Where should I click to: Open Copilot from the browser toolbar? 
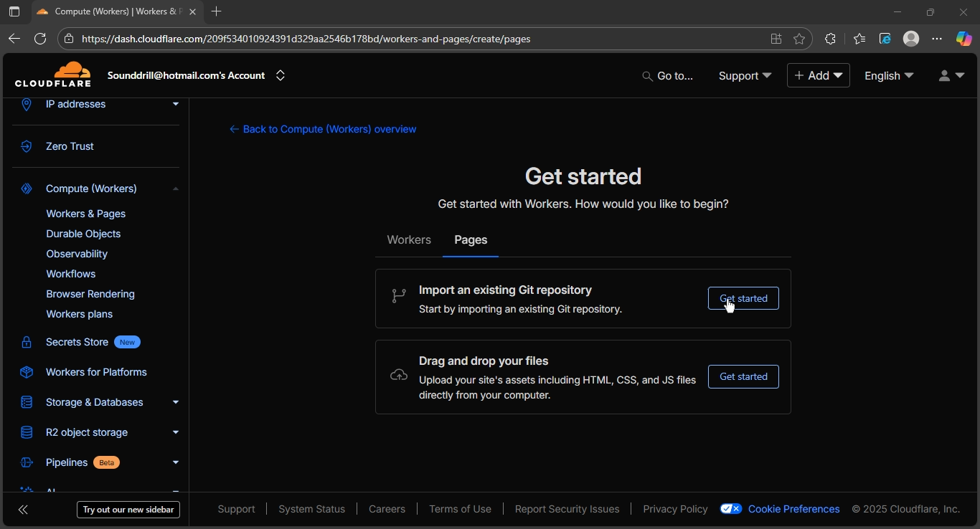[963, 39]
